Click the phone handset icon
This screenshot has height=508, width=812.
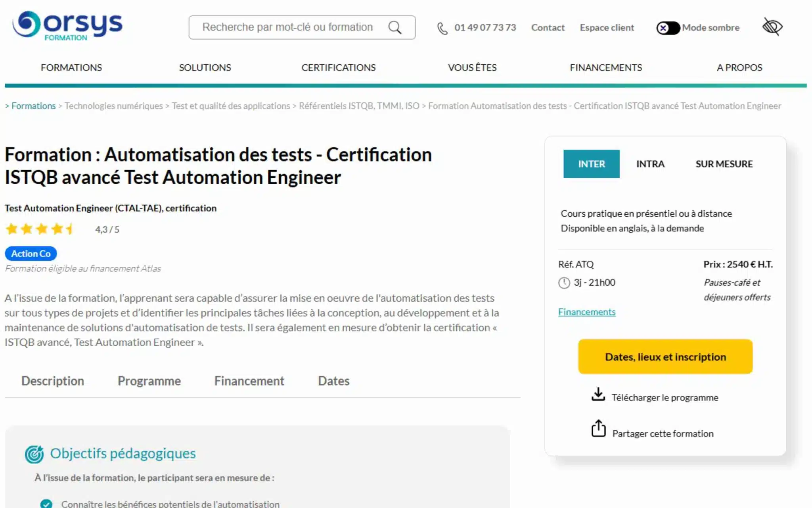[442, 28]
